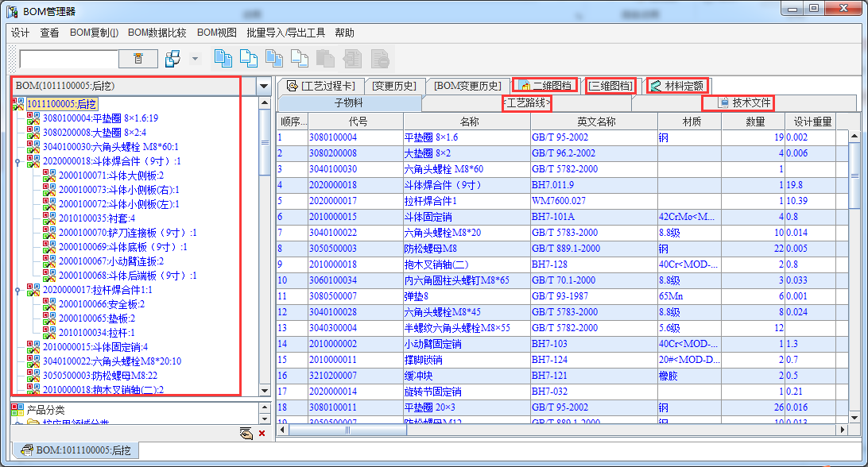Open the BOM(1011100005:后挖) dropdown arrow
Image resolution: width=868 pixels, height=467 pixels.
[264, 86]
